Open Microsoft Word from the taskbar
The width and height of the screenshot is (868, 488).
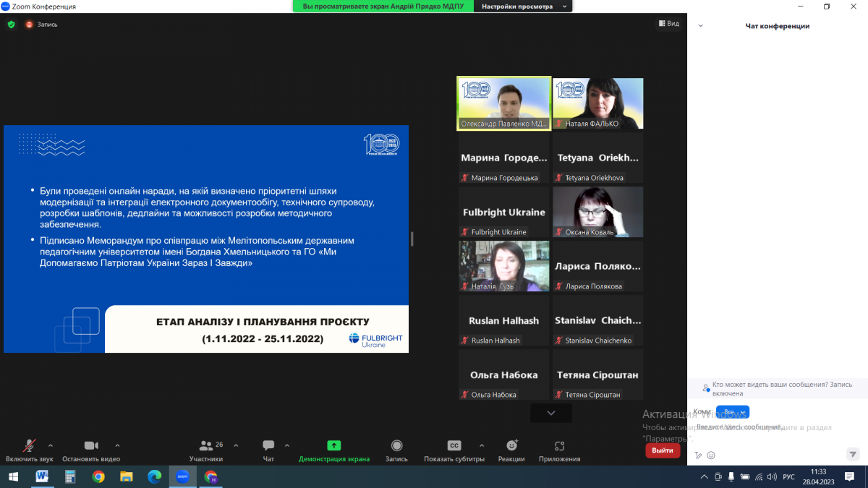42,477
